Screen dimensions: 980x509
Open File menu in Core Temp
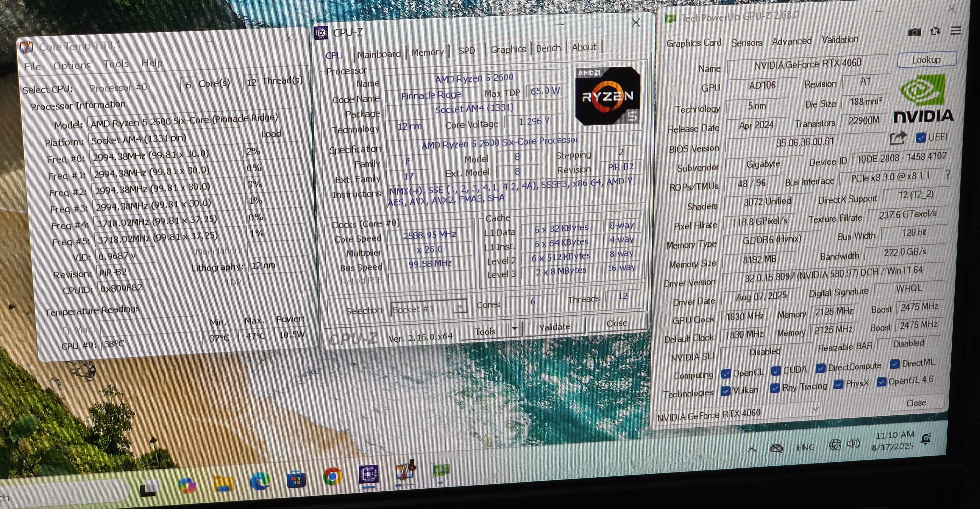32,67
